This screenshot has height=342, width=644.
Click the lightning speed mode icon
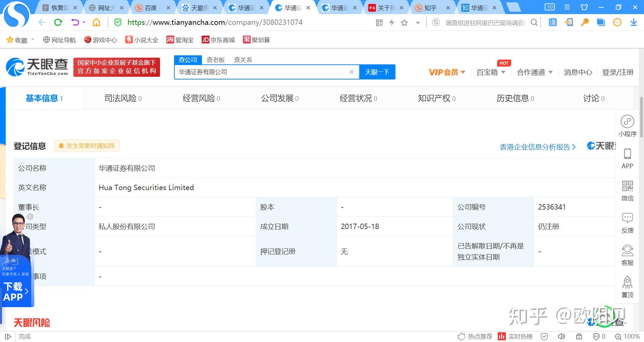point(391,22)
